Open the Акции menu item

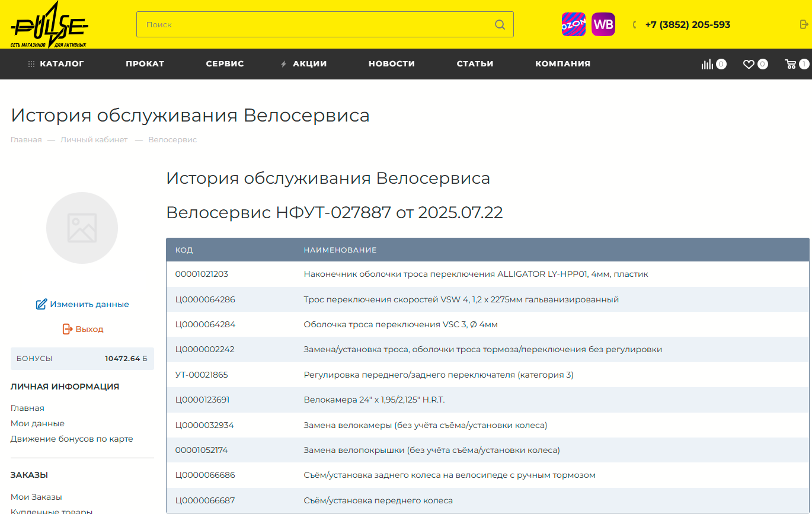(309, 64)
